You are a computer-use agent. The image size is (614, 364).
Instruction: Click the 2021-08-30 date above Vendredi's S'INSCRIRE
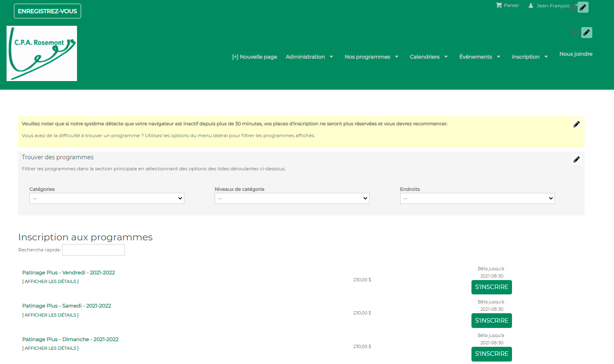[492, 276]
